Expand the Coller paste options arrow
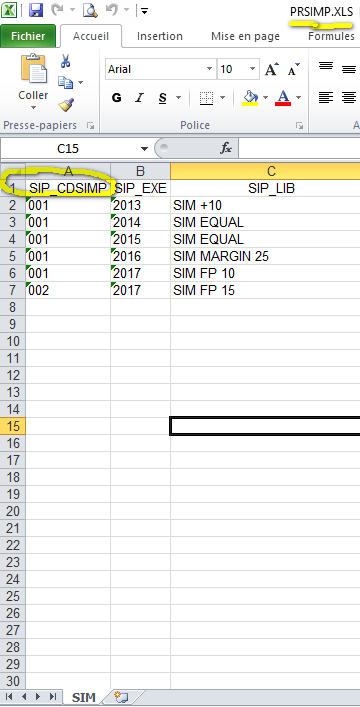The image size is (360, 707). point(33,108)
